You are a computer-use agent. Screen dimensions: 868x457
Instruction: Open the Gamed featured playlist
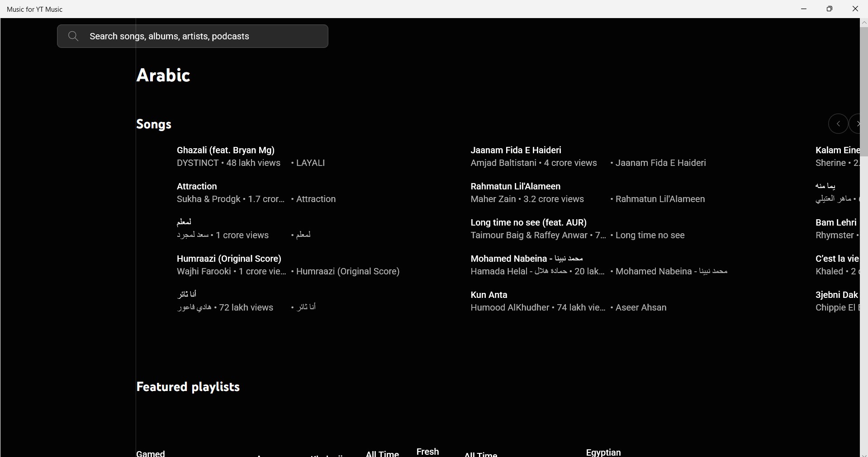151,453
